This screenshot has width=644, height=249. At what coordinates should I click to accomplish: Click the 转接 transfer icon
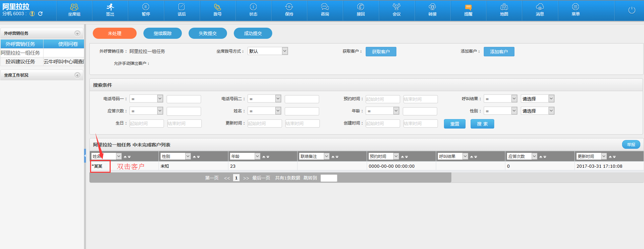[x=432, y=10]
